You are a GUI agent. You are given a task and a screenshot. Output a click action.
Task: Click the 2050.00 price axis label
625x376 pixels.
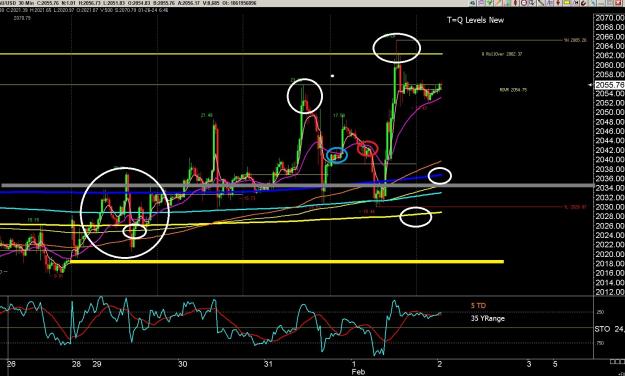point(610,112)
